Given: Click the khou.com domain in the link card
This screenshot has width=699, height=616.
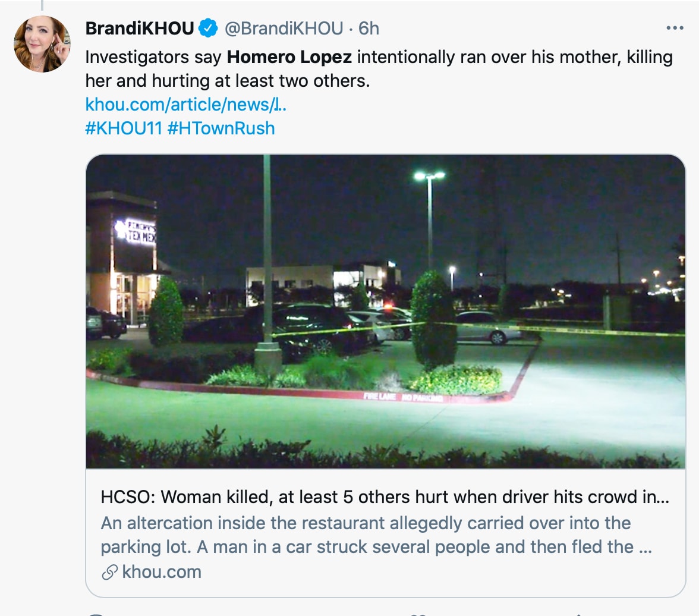Looking at the screenshot, I should coord(161,572).
